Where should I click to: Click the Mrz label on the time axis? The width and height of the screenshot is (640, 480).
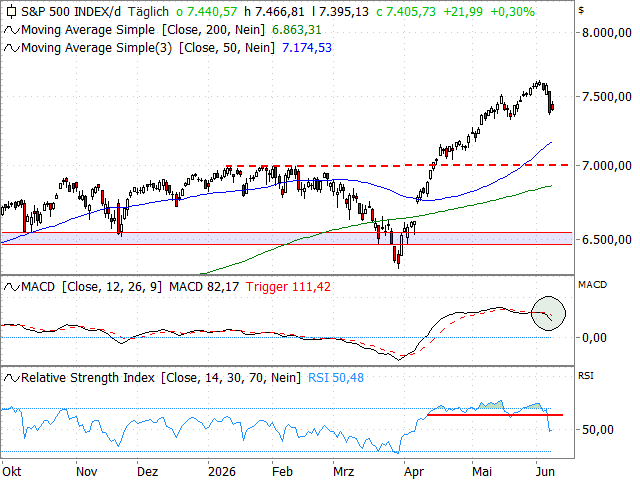pos(343,472)
